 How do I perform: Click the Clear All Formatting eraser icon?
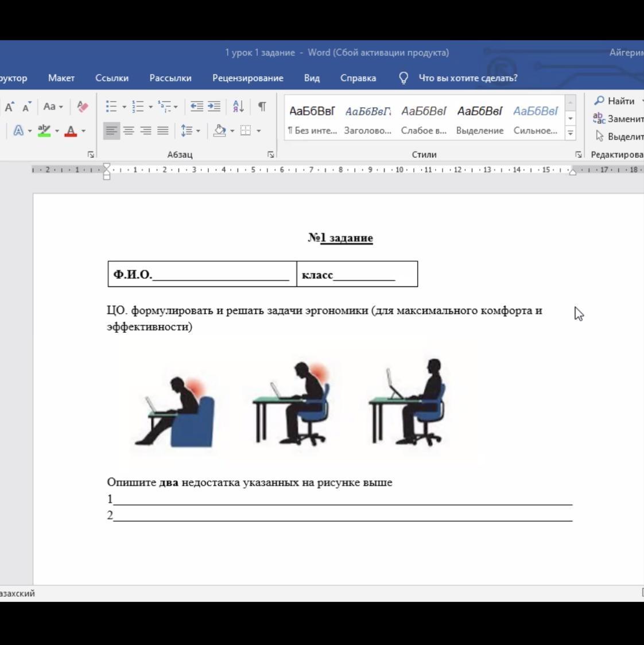click(83, 107)
